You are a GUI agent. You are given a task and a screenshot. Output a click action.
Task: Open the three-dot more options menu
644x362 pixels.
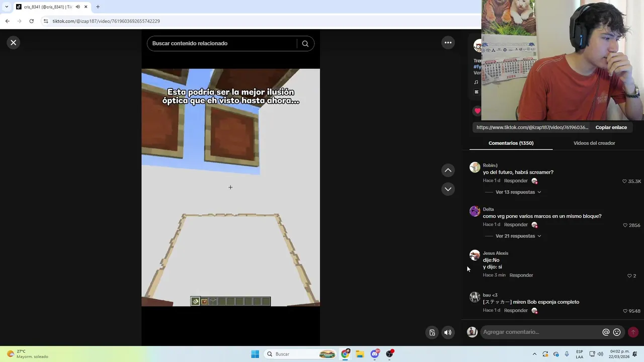448,43
